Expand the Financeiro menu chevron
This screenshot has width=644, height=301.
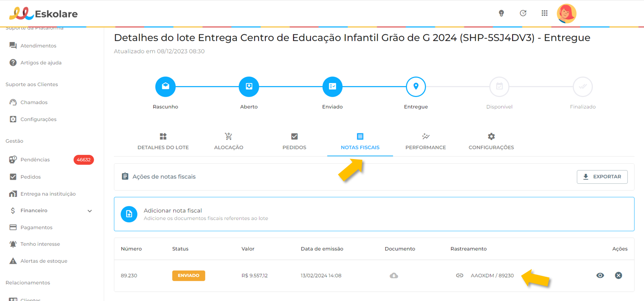(x=90, y=211)
